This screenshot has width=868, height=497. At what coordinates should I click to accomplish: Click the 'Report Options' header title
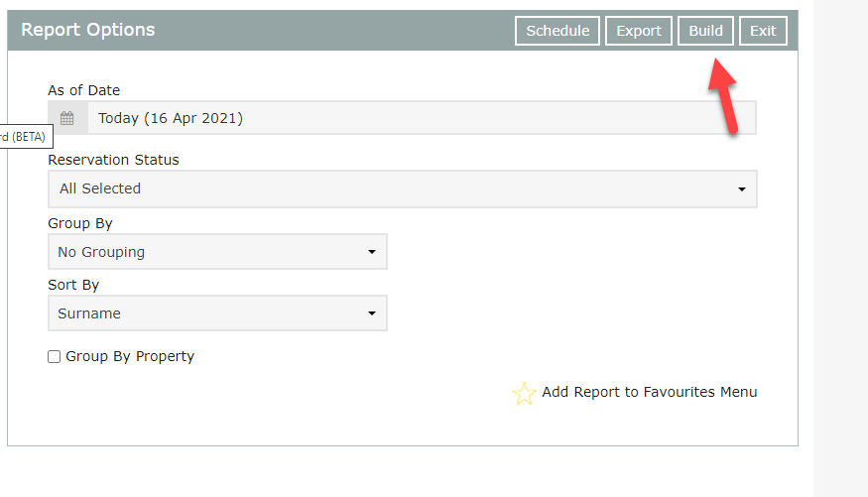[x=88, y=30]
